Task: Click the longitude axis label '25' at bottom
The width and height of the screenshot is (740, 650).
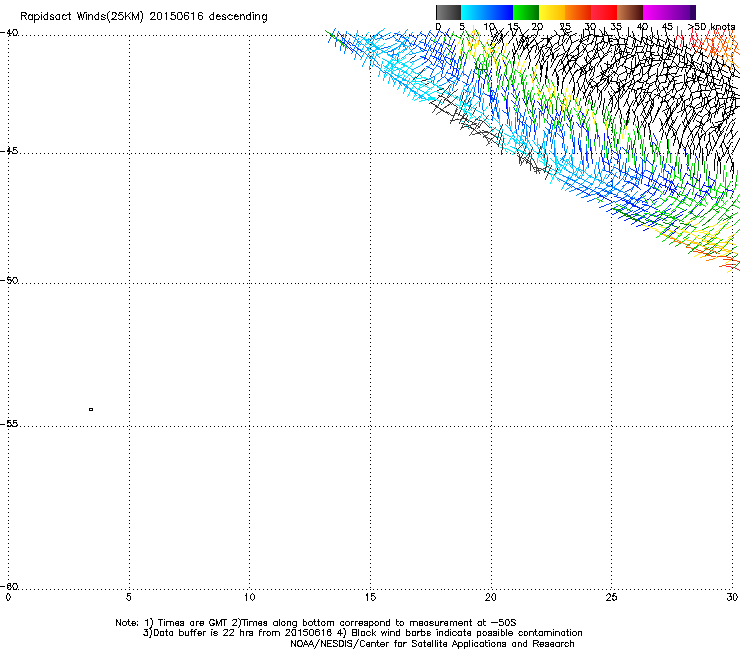Action: 611,597
